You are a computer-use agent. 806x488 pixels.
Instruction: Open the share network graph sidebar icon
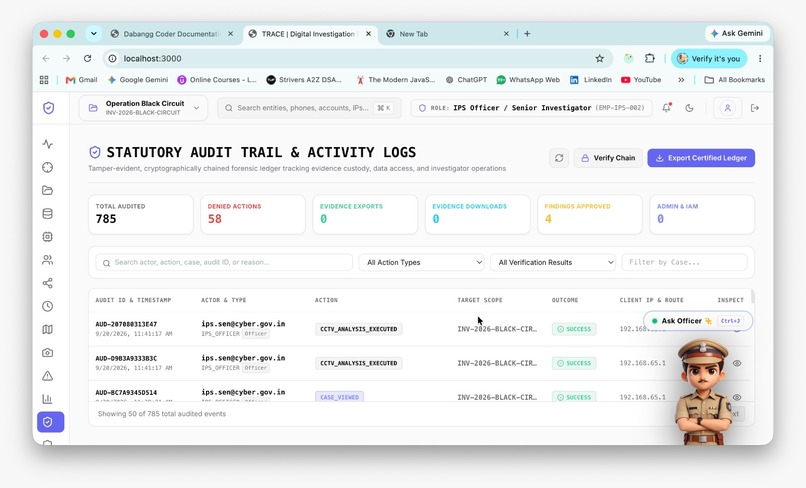coord(48,283)
